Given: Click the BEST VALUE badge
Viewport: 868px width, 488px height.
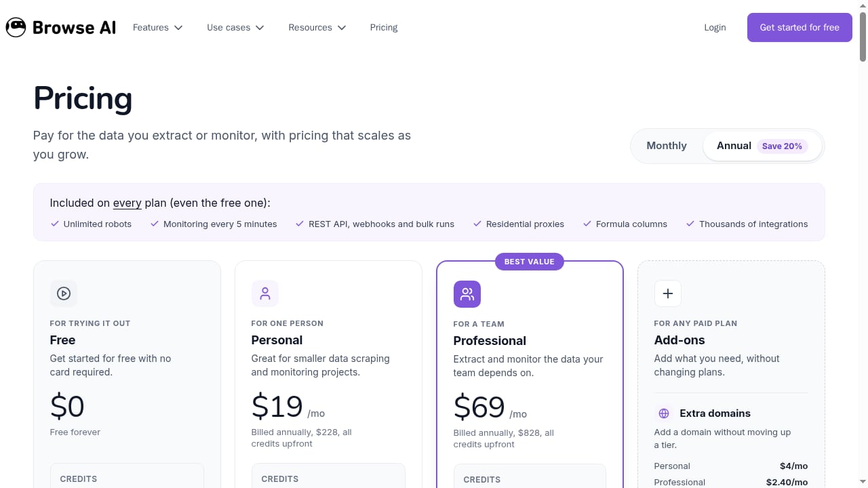Looking at the screenshot, I should coord(530,262).
